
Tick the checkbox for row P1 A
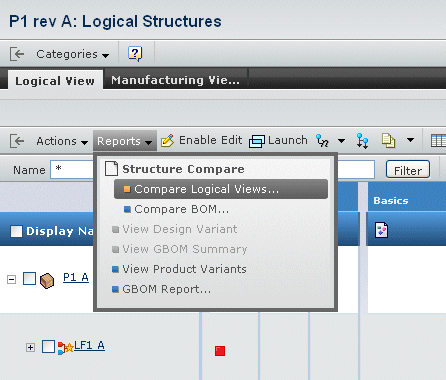coord(29,279)
